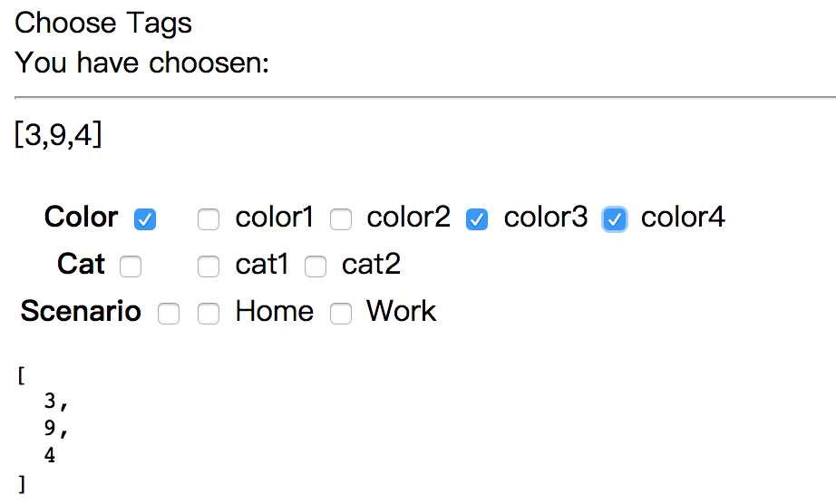Click the bold Cat category label
Screen dimensions: 836x504
pos(81,265)
